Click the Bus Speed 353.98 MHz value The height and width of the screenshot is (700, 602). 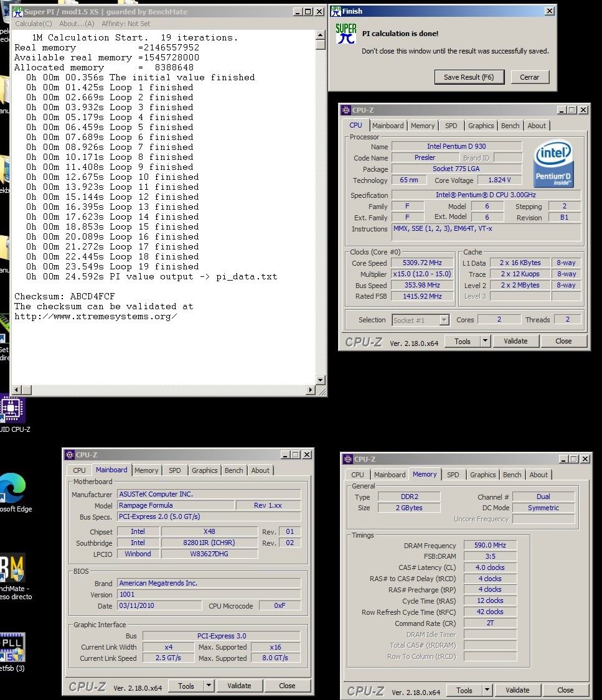(422, 285)
